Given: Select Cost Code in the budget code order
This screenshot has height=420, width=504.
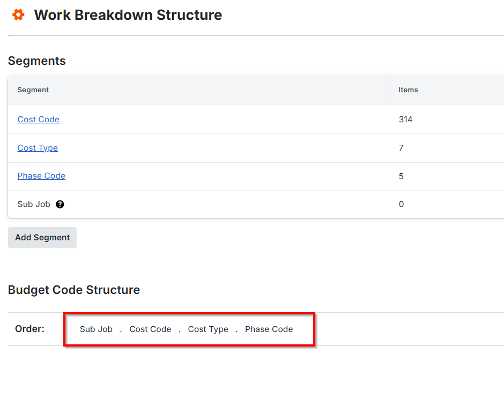Looking at the screenshot, I should (x=150, y=329).
